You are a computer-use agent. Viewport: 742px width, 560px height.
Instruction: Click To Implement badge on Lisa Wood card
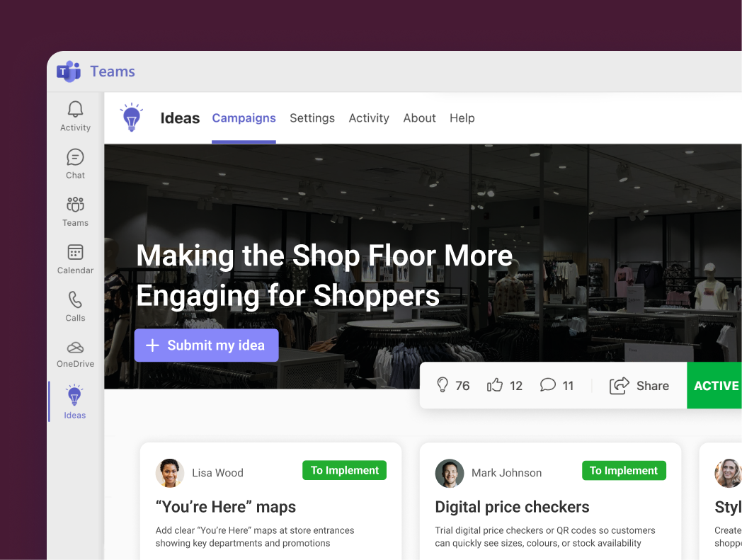click(x=345, y=470)
